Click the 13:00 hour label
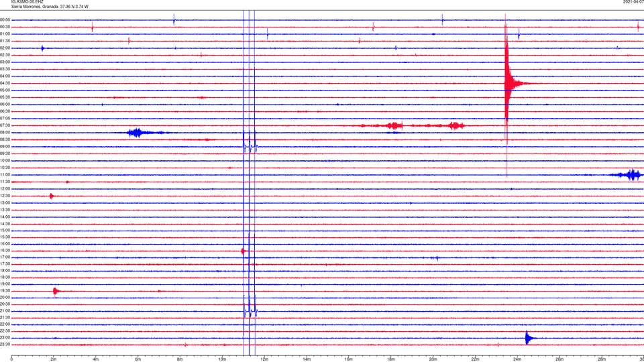Viewport: 644px width, 362px height. pos(5,202)
